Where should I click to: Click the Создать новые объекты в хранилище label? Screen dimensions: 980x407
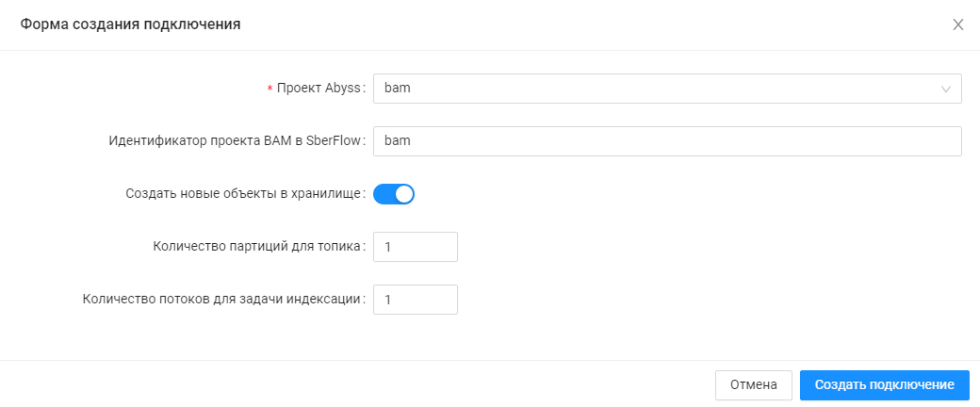[243, 194]
